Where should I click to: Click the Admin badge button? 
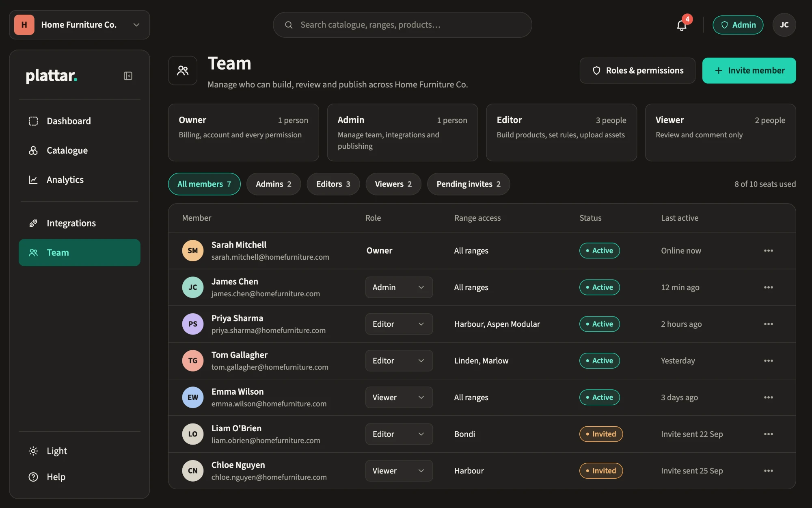(x=738, y=25)
